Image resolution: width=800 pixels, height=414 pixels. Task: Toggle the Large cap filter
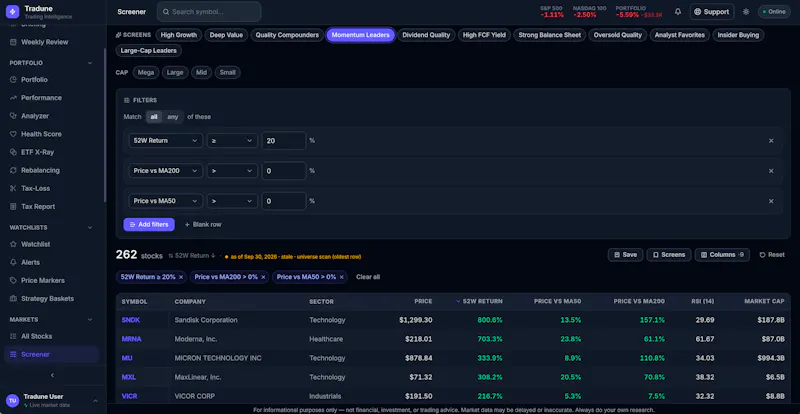[x=175, y=72]
